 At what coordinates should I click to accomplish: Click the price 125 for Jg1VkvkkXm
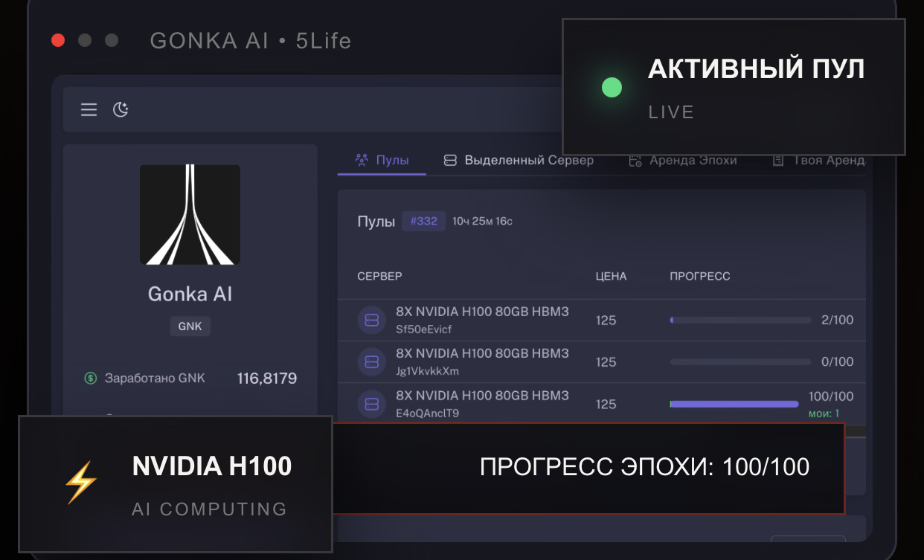[606, 362]
